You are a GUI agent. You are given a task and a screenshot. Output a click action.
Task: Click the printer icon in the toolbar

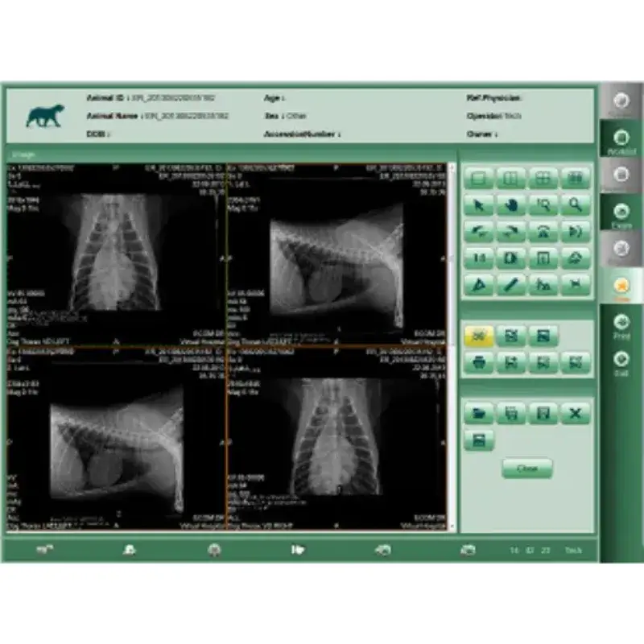pos(479,363)
